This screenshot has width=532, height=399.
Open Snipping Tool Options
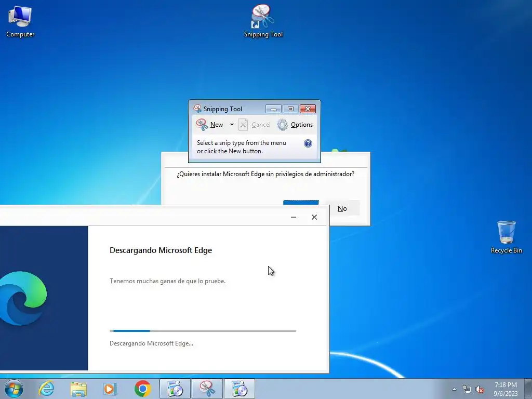(x=295, y=125)
